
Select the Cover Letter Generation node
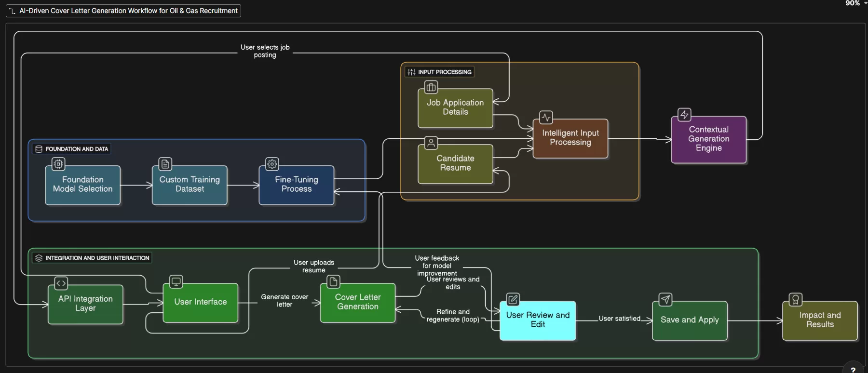click(358, 303)
